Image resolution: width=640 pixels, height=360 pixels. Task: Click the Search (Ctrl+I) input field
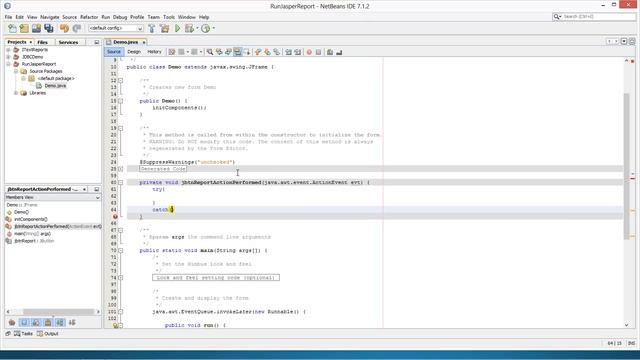[x=598, y=16]
